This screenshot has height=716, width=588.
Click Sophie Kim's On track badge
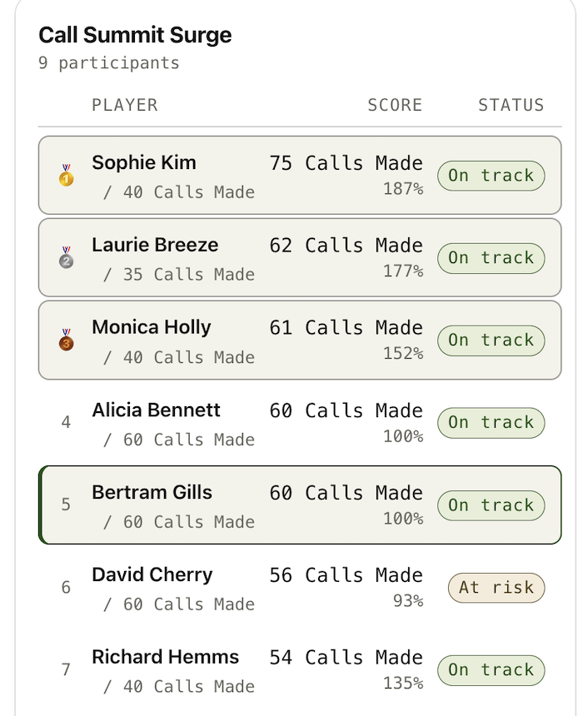pyautogui.click(x=491, y=176)
